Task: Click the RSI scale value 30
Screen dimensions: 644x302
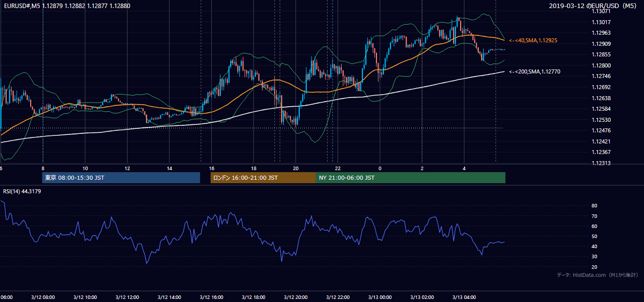Action: tap(595, 257)
